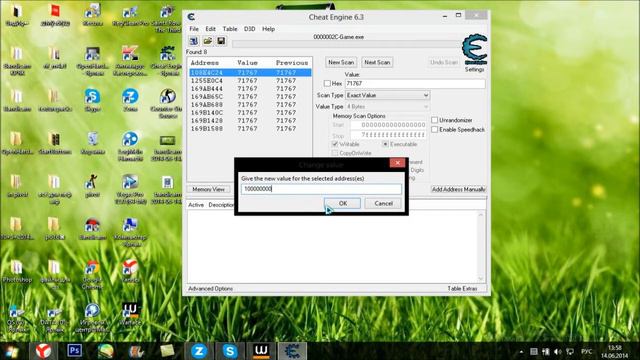This screenshot has height=360, width=640.
Task: Open Skype from the taskbar
Action: pyautogui.click(x=230, y=351)
